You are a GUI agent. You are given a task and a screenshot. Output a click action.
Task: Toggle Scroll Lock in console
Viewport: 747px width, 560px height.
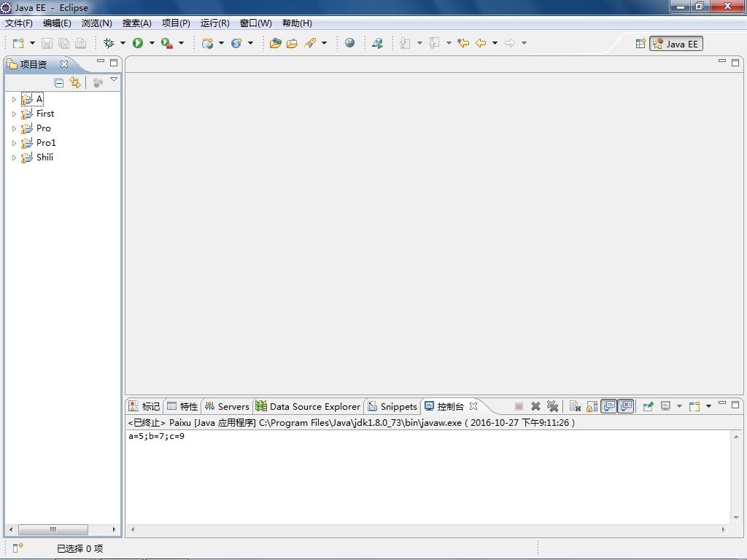tap(592, 406)
